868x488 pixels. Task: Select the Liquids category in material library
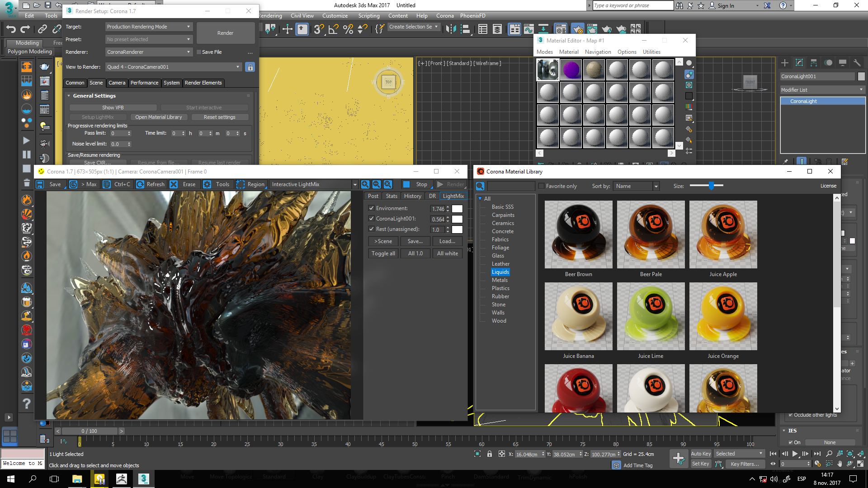coord(500,272)
